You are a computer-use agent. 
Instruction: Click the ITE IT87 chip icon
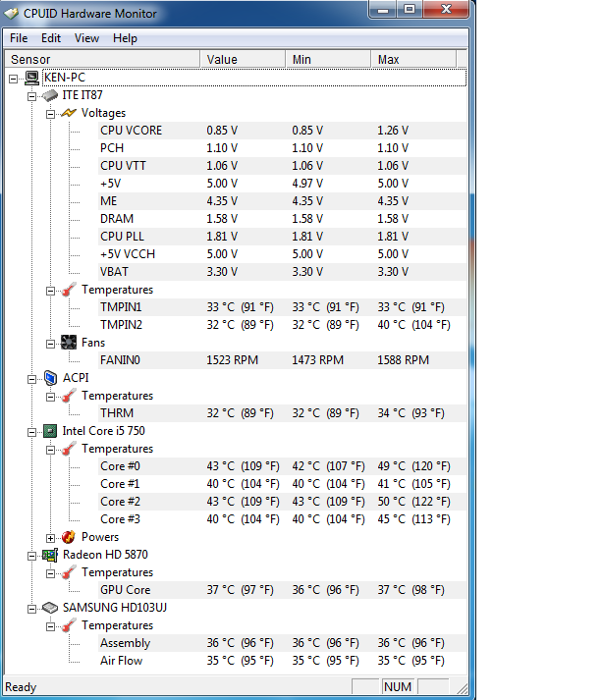pyautogui.click(x=50, y=95)
